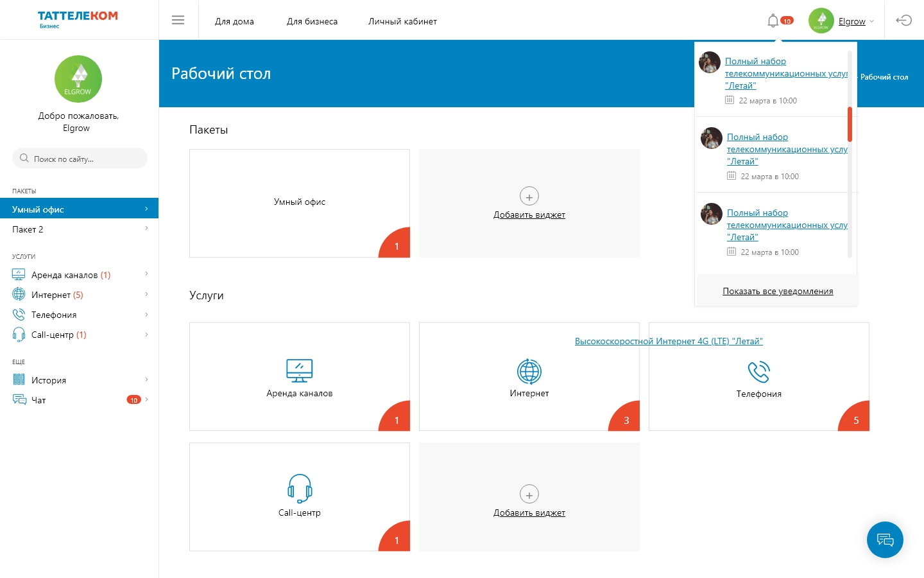Image resolution: width=924 pixels, height=578 pixels.
Task: Open the floating chat bubble button
Action: tap(885, 539)
